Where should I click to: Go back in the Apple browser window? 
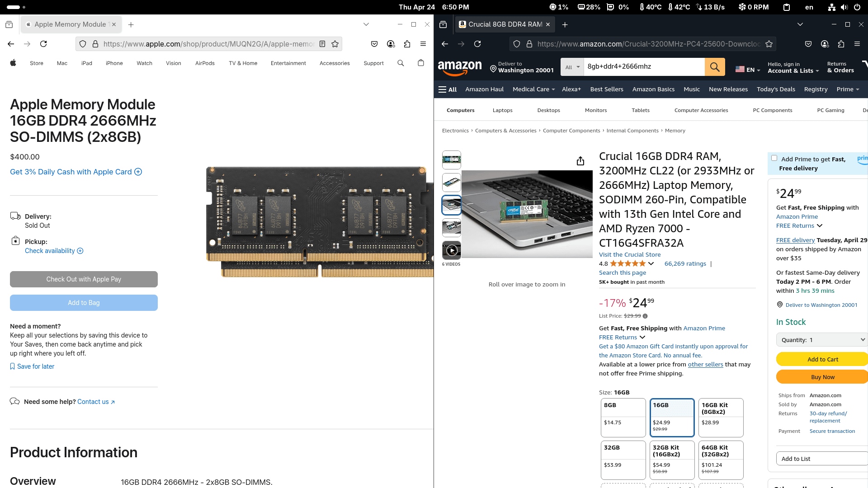tap(11, 44)
